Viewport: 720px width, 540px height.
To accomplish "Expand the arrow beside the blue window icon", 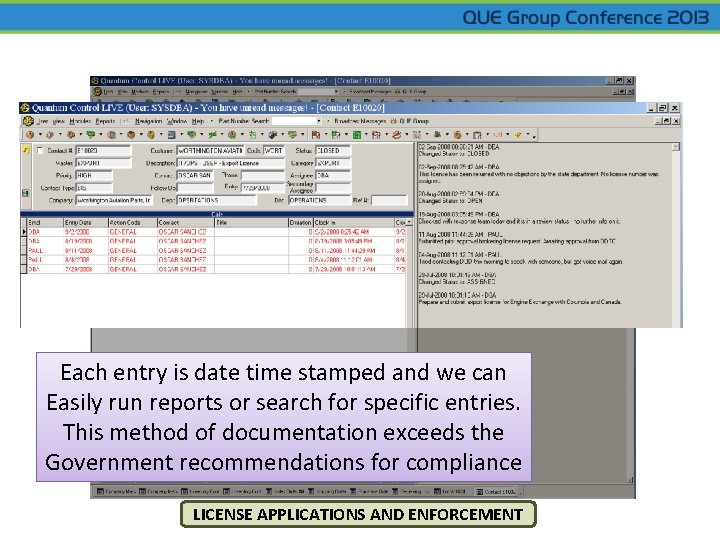I will point(181,135).
